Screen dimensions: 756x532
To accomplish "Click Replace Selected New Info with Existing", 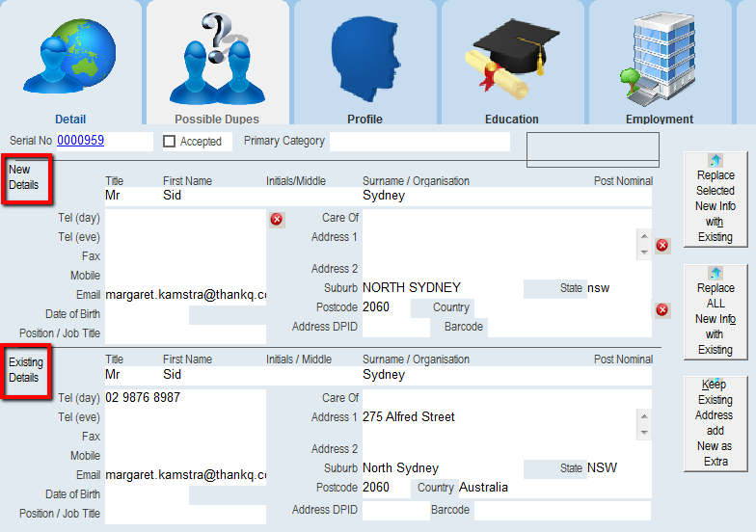I will (x=715, y=199).
